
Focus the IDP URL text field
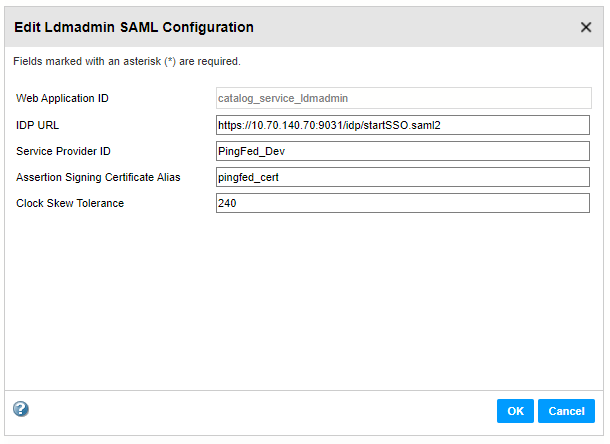pos(403,125)
